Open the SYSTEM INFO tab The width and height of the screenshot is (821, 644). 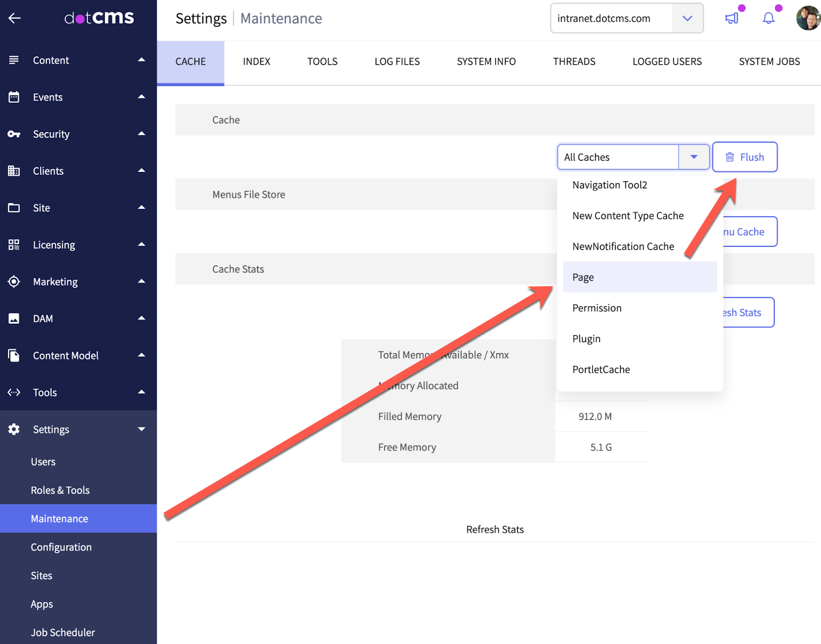point(486,62)
